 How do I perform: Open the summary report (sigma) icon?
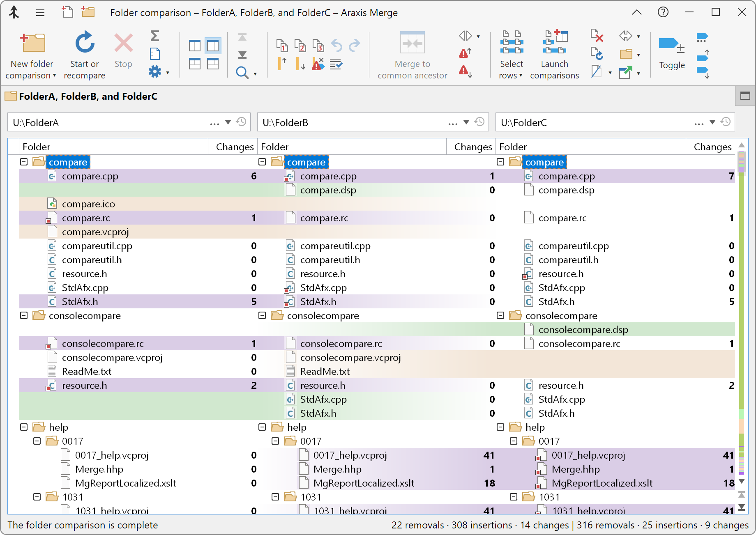[155, 36]
